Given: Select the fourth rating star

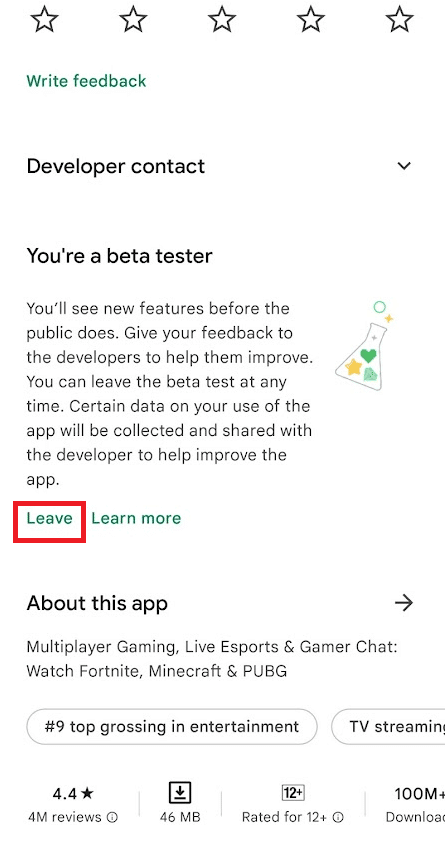Looking at the screenshot, I should [310, 20].
